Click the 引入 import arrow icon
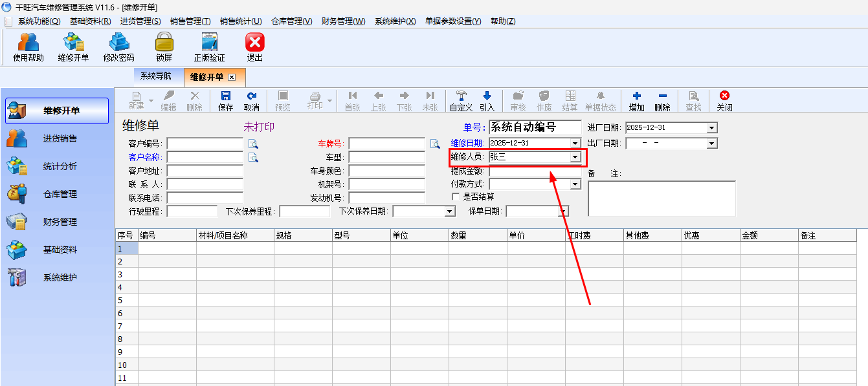Screen dimensions: 868x386 (x=487, y=96)
